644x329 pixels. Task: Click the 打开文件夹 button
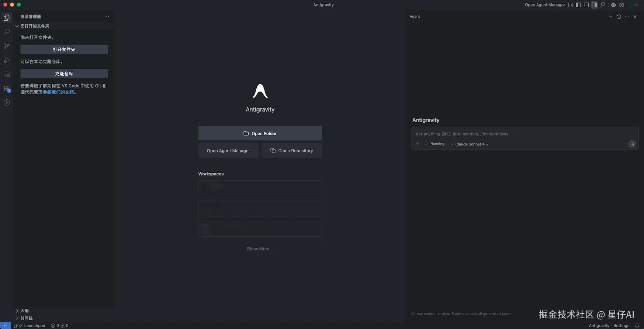(64, 49)
